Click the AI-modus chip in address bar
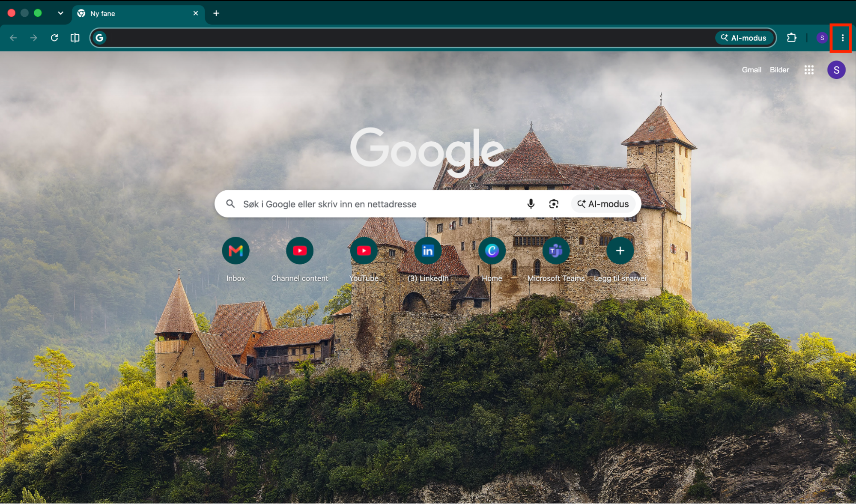Viewport: 856px width, 504px height. tap(744, 38)
